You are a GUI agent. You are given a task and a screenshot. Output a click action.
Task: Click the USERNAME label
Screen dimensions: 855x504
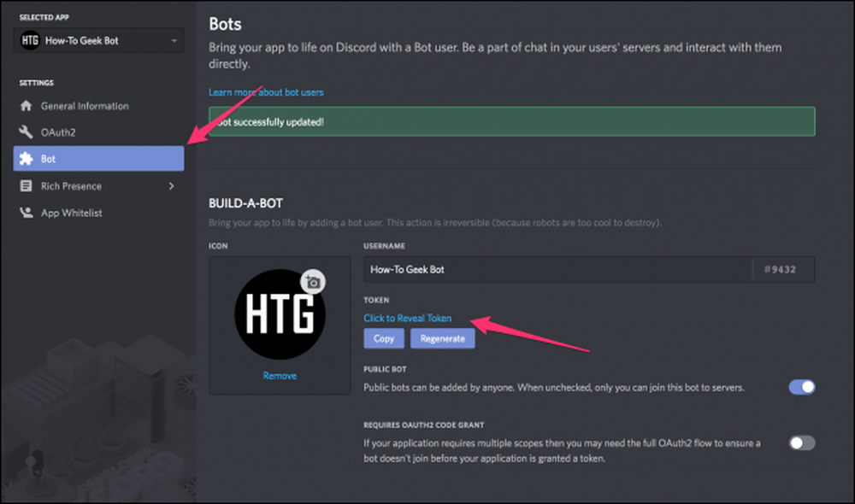(384, 246)
